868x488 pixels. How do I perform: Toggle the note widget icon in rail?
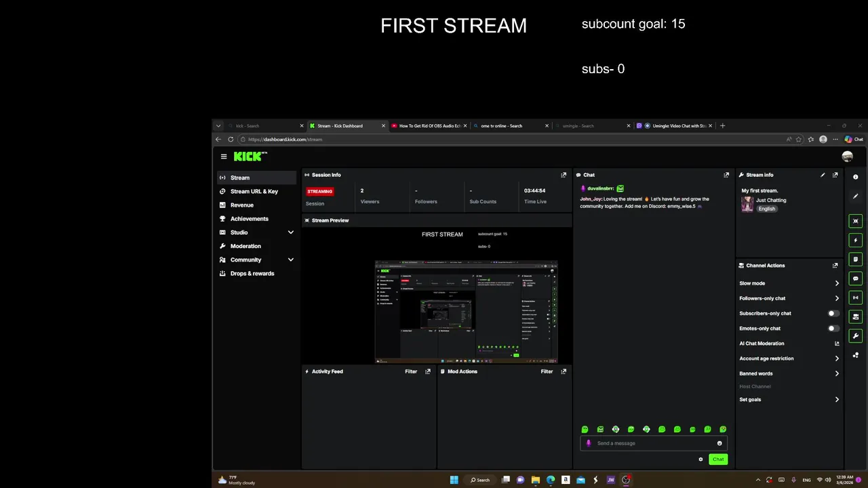pos(856,259)
